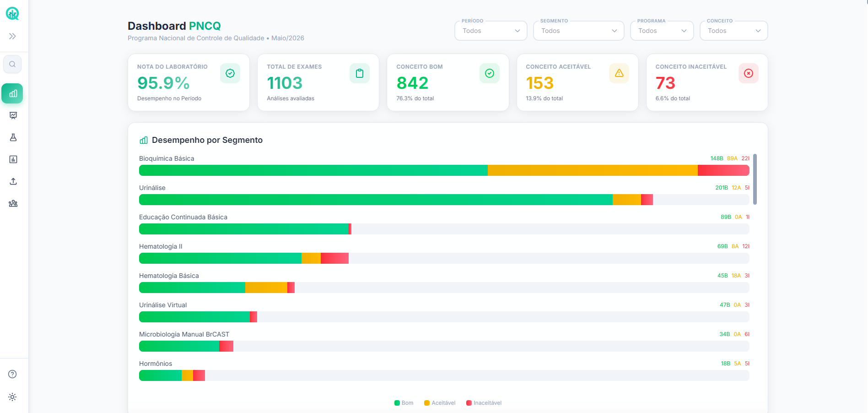
Task: Toggle the Bom legend entry
Action: 404,403
